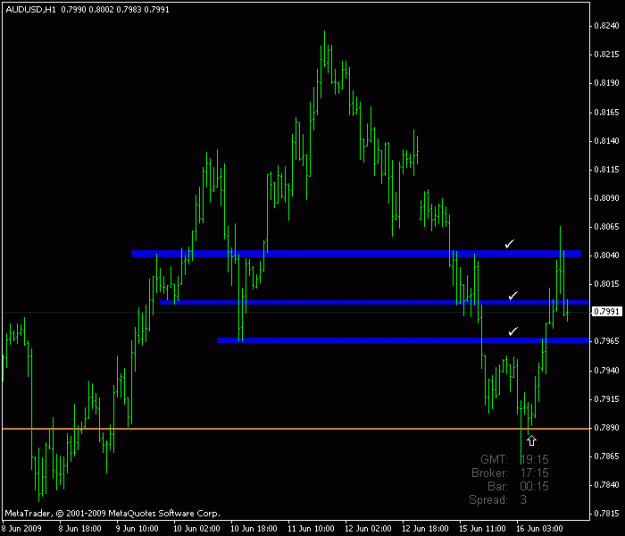Click the 0.8240 price scale label
The height and width of the screenshot is (536, 625).
tap(607, 26)
